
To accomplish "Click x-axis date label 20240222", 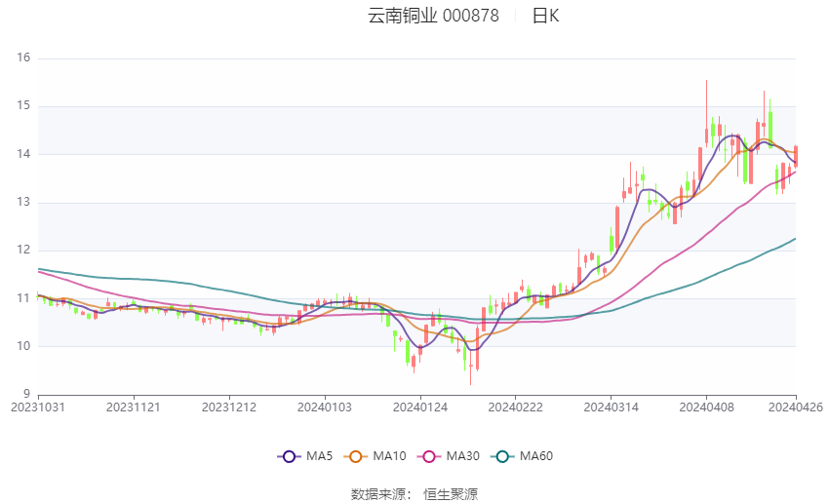I will point(516,407).
